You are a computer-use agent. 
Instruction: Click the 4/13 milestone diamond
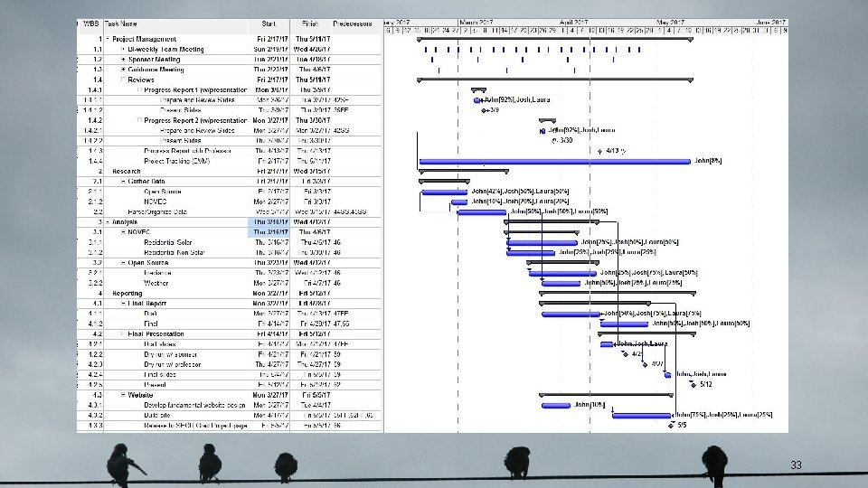coord(600,151)
